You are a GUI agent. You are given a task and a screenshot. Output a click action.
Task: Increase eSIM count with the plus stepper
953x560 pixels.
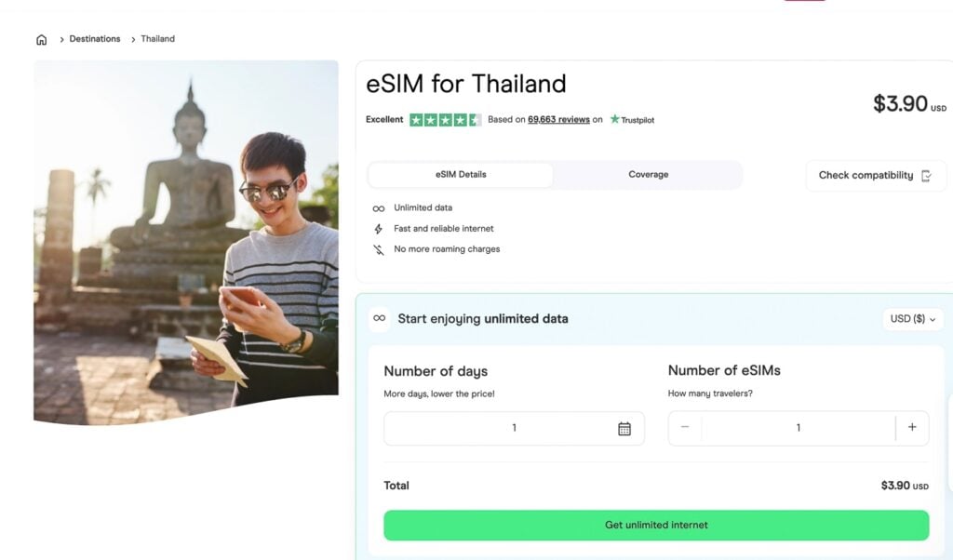click(912, 427)
